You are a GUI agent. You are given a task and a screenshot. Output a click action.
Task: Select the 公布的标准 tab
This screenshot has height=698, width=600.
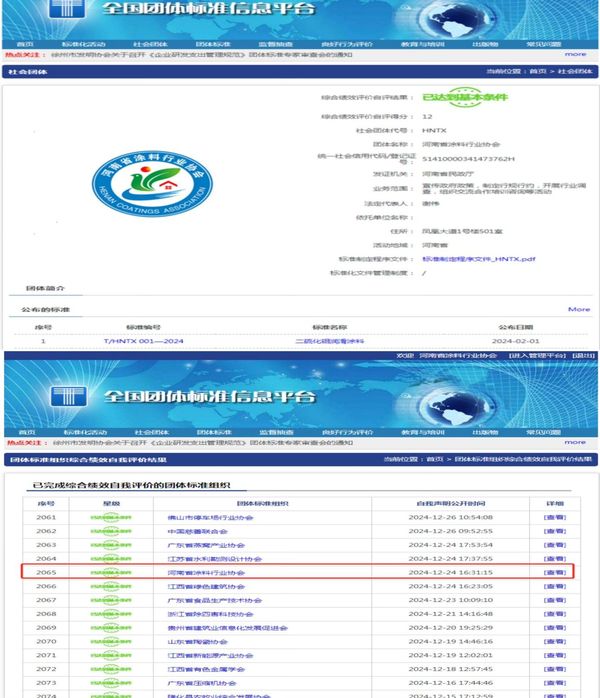coord(45,309)
